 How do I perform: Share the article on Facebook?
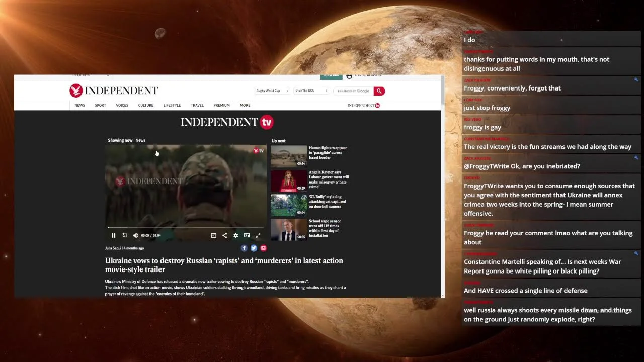coord(244,248)
